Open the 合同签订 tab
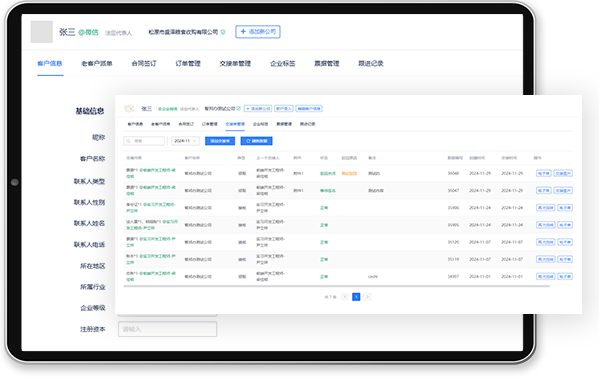The height and width of the screenshot is (379, 599). point(144,63)
